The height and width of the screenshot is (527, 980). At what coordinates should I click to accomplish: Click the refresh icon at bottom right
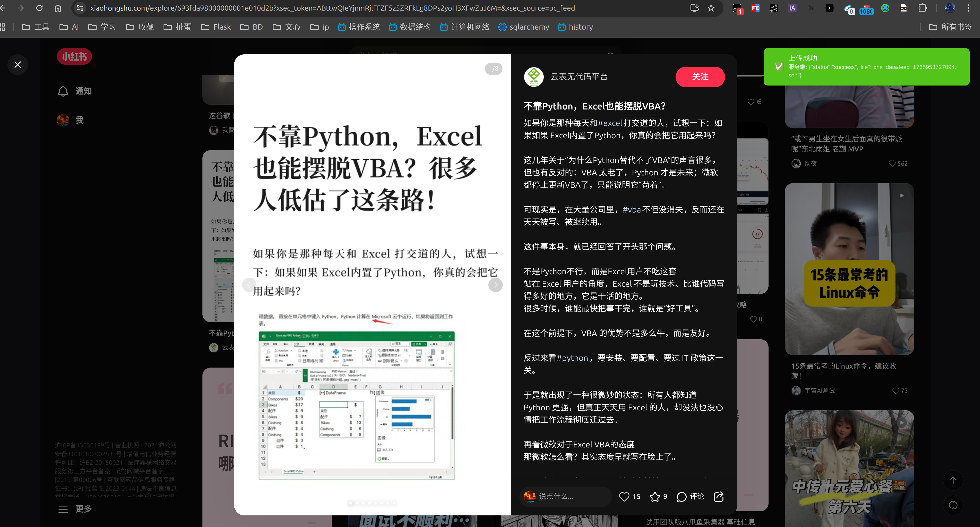coord(953,505)
